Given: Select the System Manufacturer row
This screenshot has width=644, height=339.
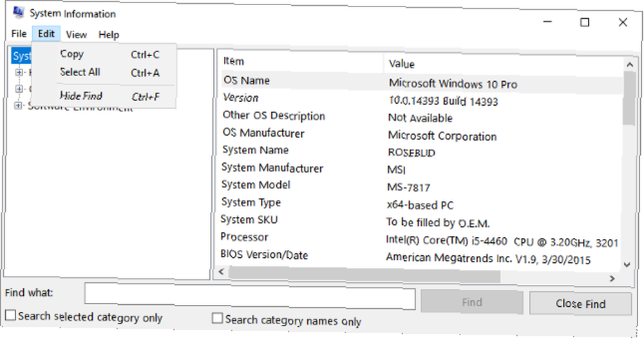Looking at the screenshot, I should click(421, 169).
